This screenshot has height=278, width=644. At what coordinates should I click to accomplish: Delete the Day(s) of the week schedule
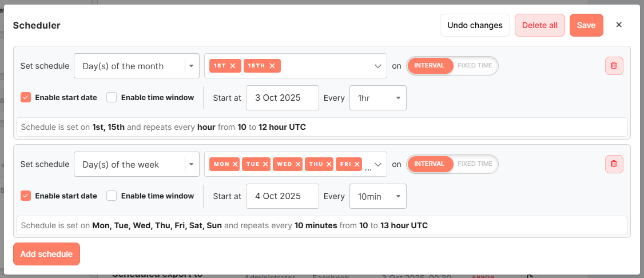click(614, 164)
